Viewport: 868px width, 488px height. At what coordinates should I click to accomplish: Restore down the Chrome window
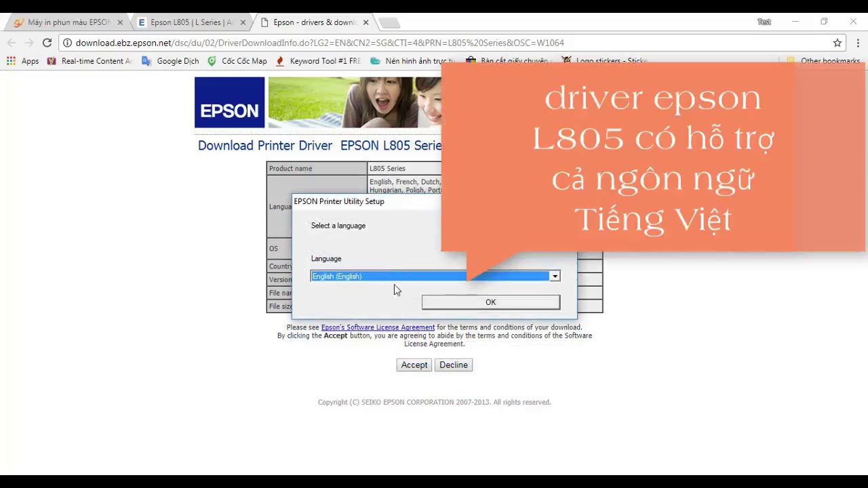(x=824, y=22)
